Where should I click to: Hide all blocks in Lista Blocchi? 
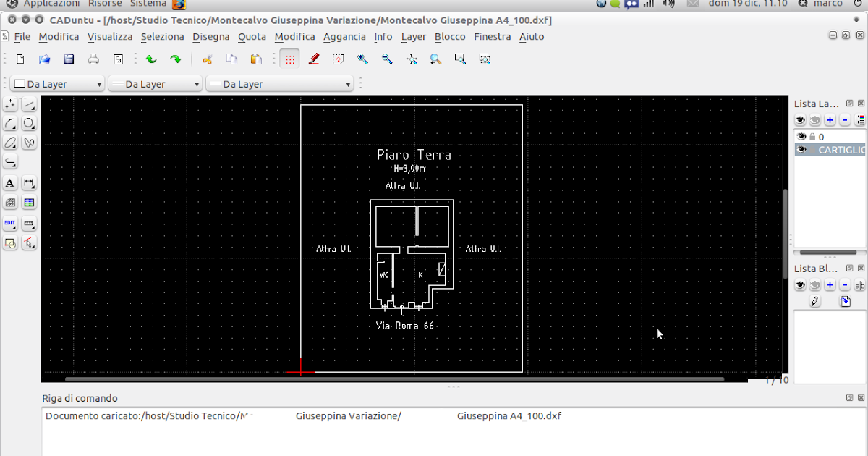point(815,285)
